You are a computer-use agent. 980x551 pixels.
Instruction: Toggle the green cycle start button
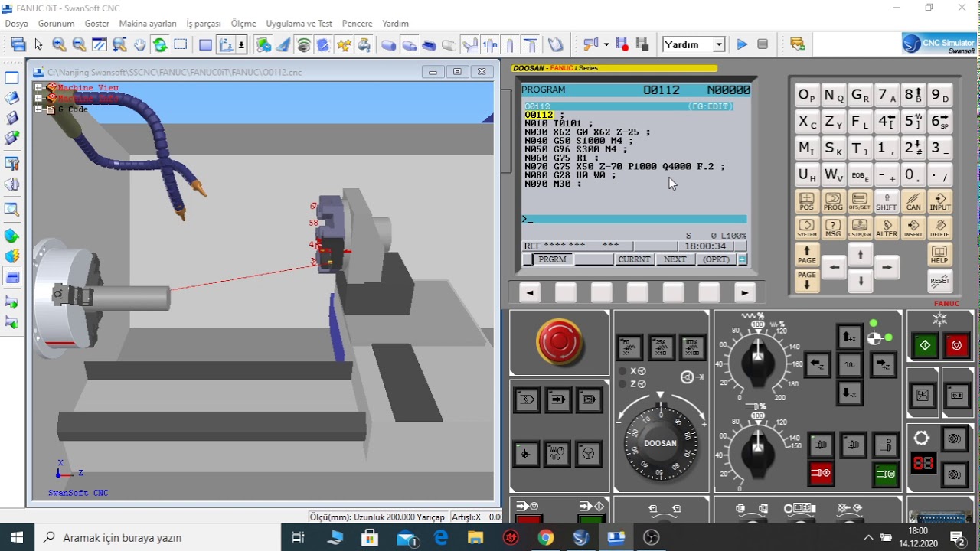pos(925,346)
